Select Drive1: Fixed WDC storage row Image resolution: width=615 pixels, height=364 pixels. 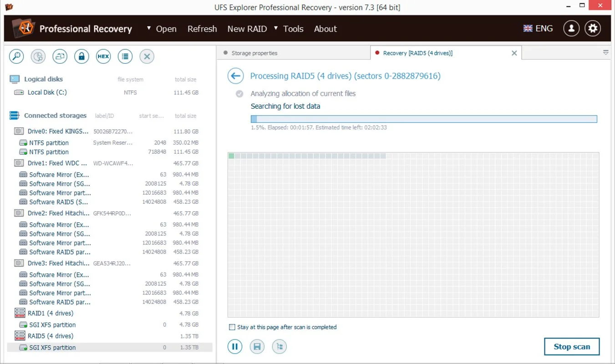point(109,163)
